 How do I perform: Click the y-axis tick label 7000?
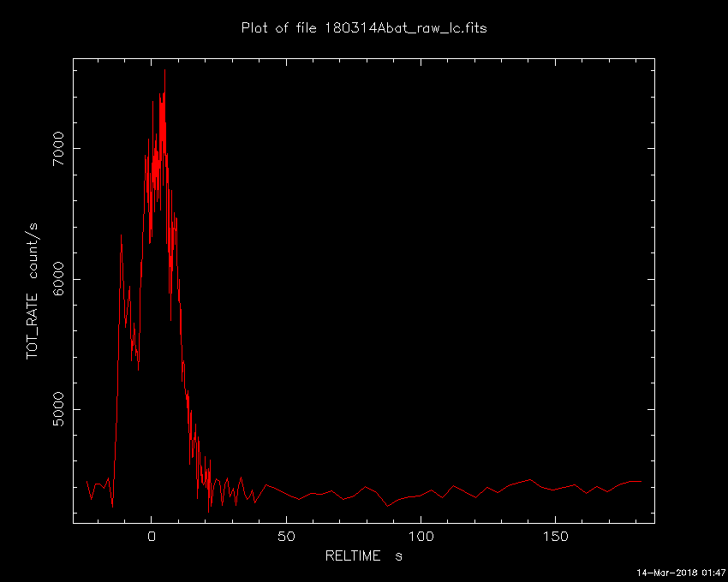point(58,149)
